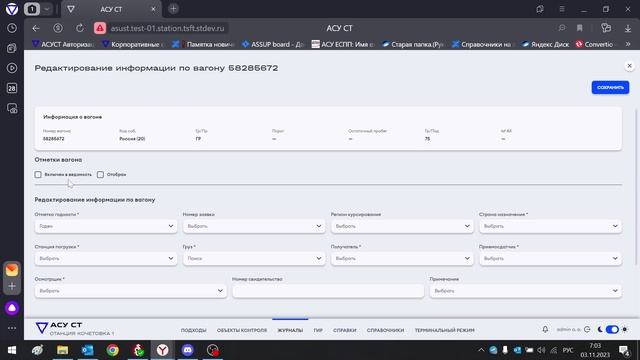The image size is (640, 360).
Task: Open the 'Страна назначения' dropdown
Action: [x=550, y=226]
